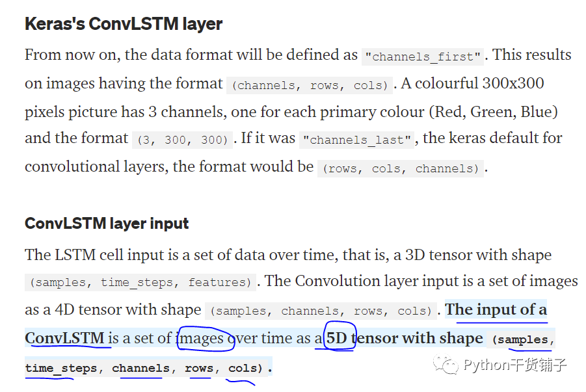Click the "Keras's ConvLSTM layer" heading

(124, 24)
